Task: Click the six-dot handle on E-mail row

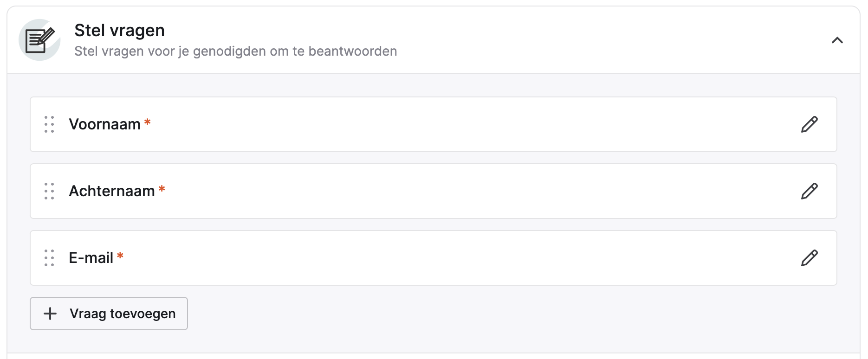Action: [49, 258]
